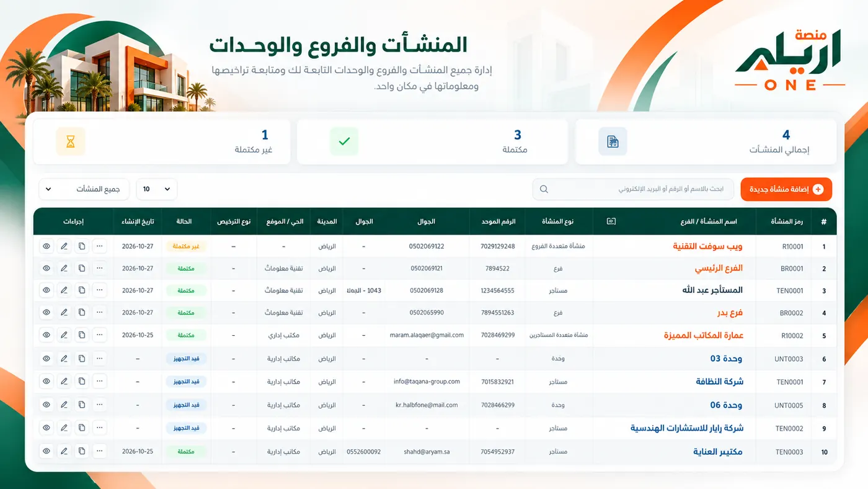
Task: View details of الفرع الرئيسي row
Action: tap(46, 268)
